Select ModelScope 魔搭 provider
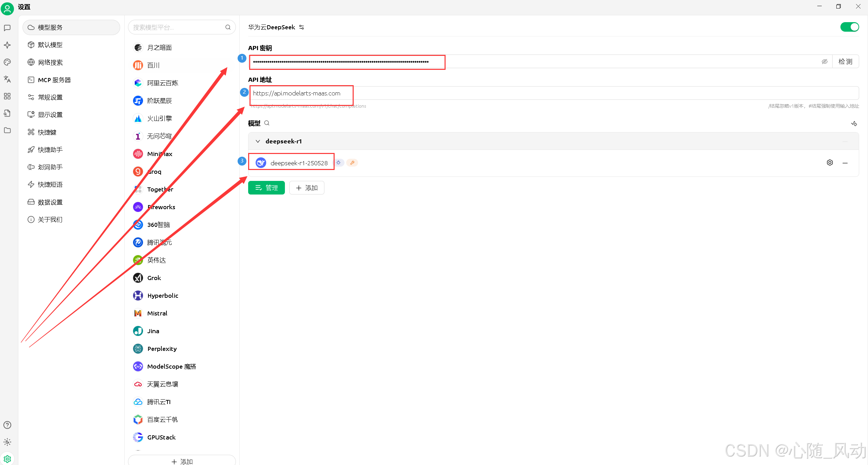The height and width of the screenshot is (465, 868). coord(171,366)
